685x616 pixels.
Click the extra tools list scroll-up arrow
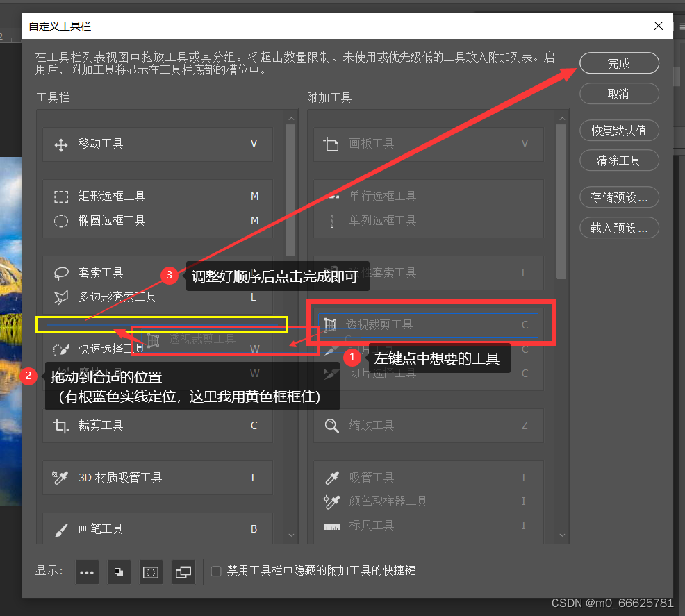[562, 118]
